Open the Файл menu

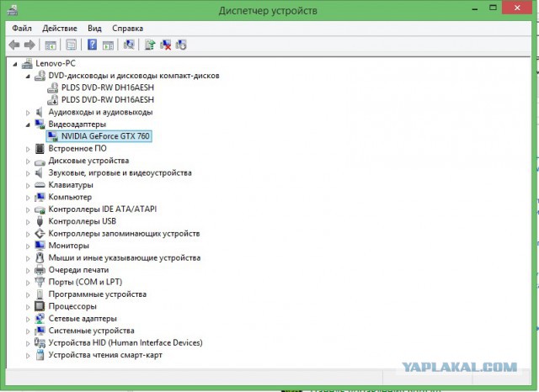[x=22, y=29]
